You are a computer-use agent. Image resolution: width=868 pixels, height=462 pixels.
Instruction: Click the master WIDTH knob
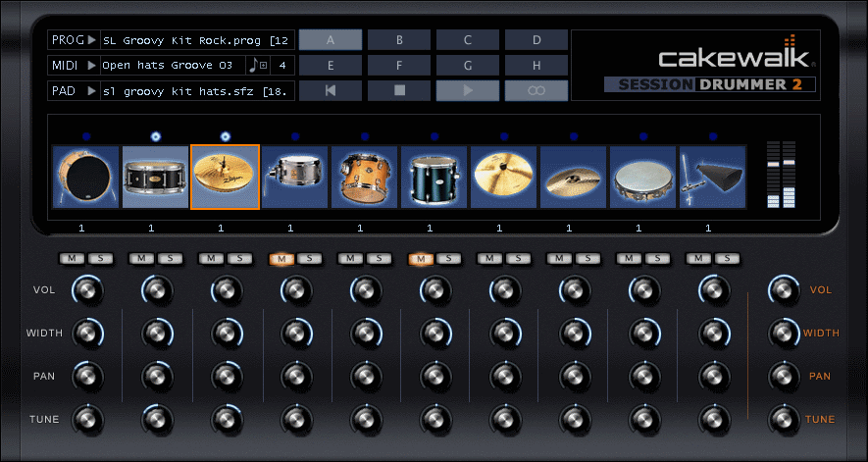[783, 333]
